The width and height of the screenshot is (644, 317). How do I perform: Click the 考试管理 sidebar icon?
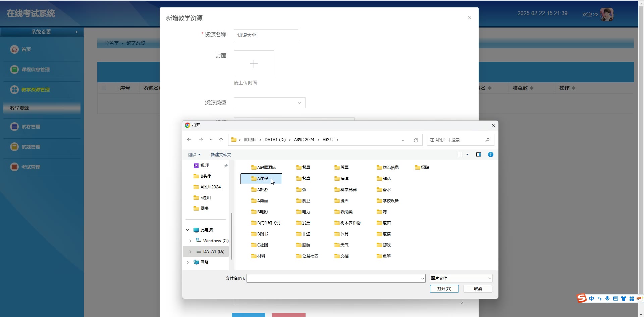(x=14, y=167)
